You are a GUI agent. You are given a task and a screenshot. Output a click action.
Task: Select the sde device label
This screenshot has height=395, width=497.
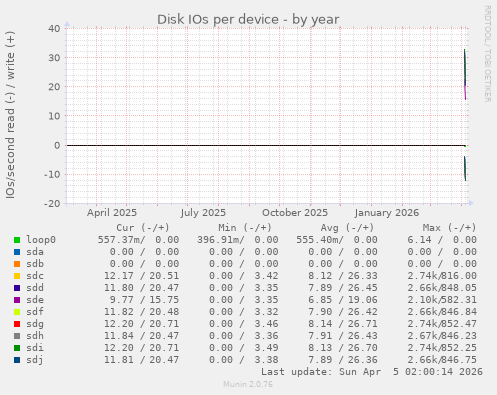pos(35,300)
